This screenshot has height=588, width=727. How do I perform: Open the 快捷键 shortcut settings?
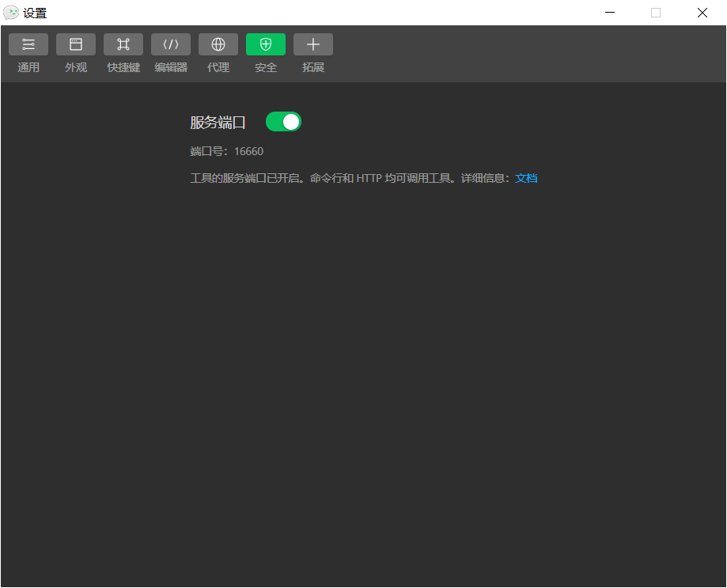coord(123,51)
